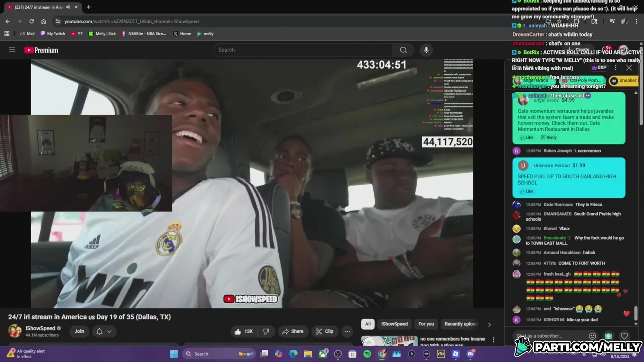
Task: Open the Chrome home page button
Action: (x=43, y=21)
